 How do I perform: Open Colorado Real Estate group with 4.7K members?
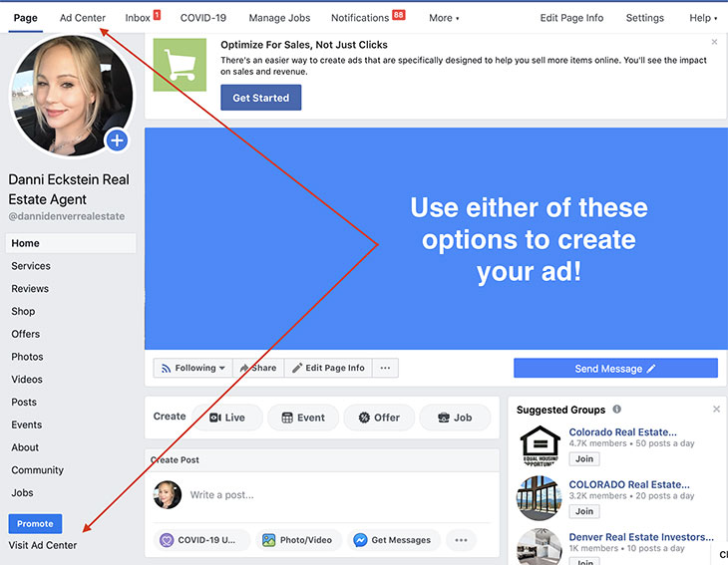click(622, 431)
